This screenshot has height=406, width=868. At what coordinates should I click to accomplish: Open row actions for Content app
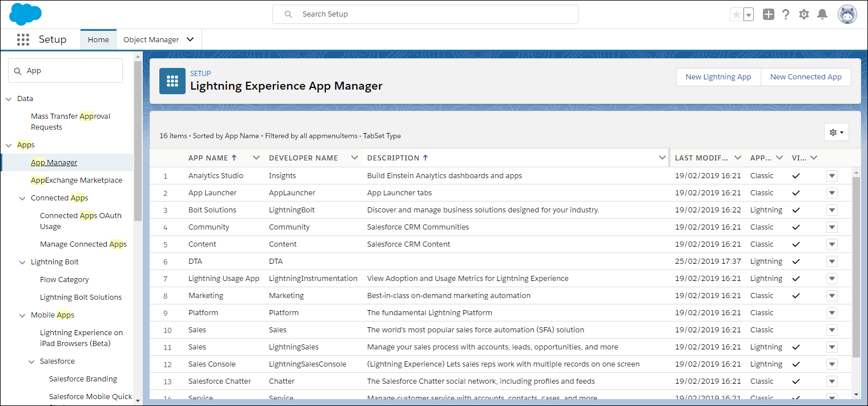point(832,244)
